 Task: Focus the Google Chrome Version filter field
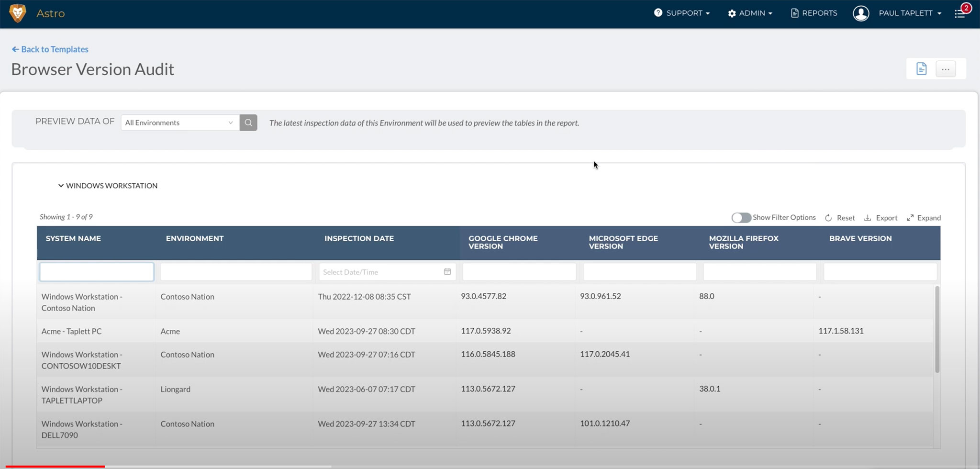coord(519,272)
